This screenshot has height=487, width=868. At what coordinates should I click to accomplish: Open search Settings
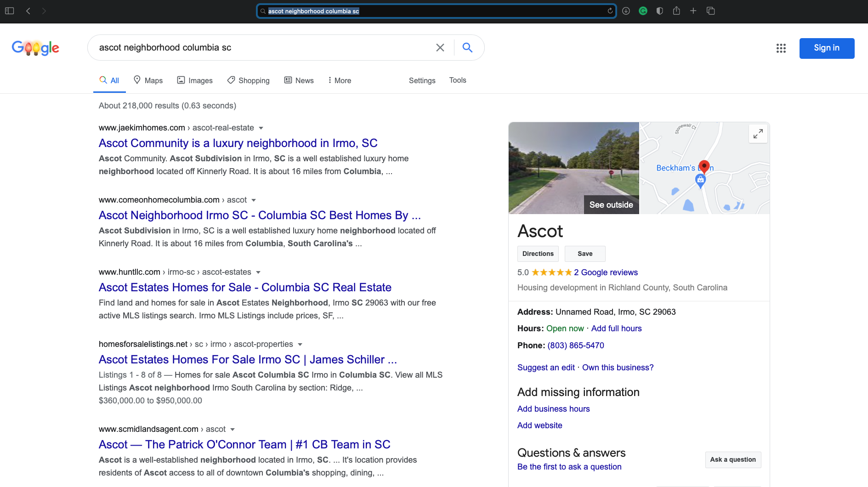(x=422, y=80)
